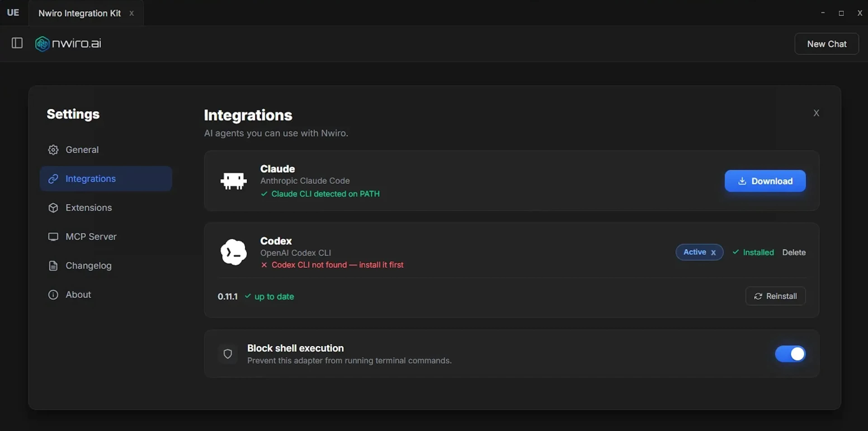
Task: Remove Active status on Codex badge
Action: pyautogui.click(x=713, y=252)
